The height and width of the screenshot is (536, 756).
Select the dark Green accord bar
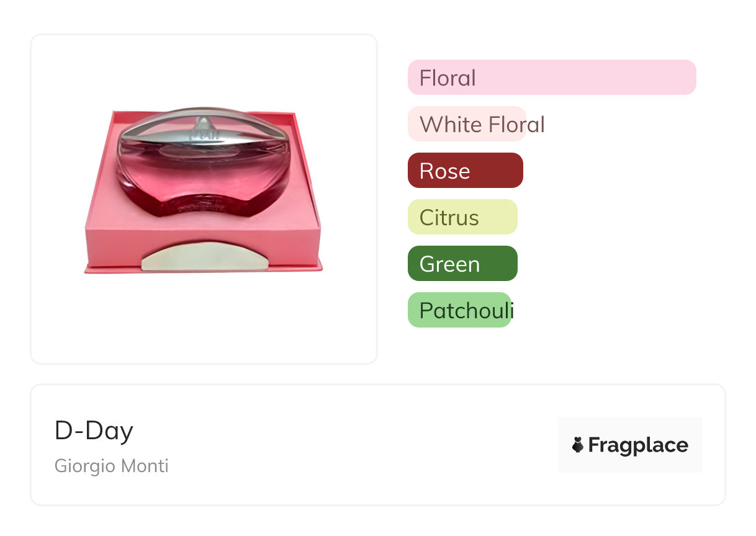pos(462,264)
